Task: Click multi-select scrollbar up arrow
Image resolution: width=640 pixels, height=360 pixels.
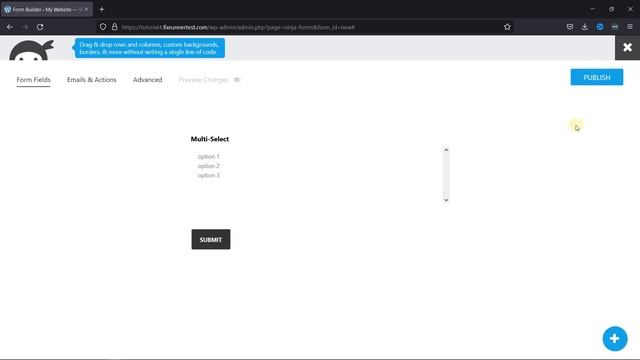Action: click(446, 150)
